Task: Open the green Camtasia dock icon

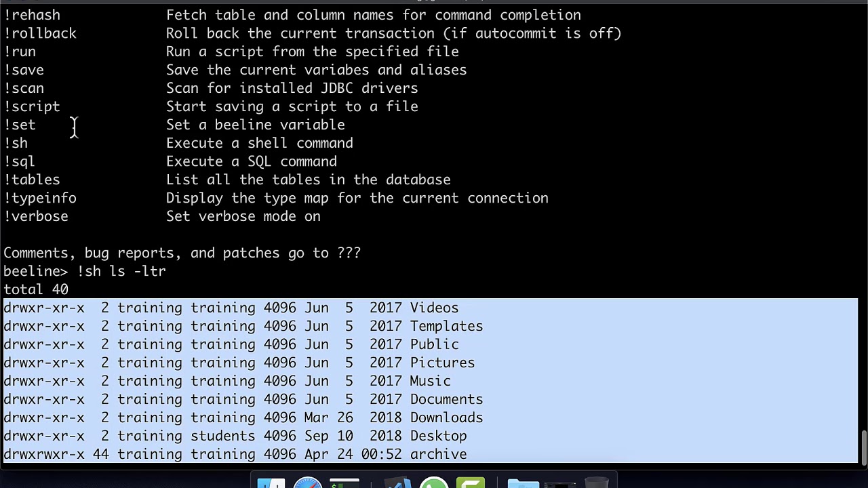Action: pyautogui.click(x=470, y=483)
